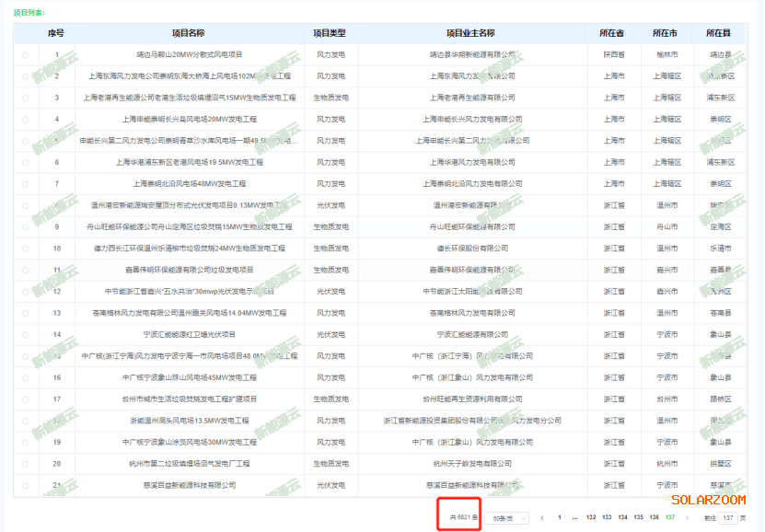Click the 所在省 column header
Image resolution: width=765 pixels, height=532 pixels.
point(611,33)
